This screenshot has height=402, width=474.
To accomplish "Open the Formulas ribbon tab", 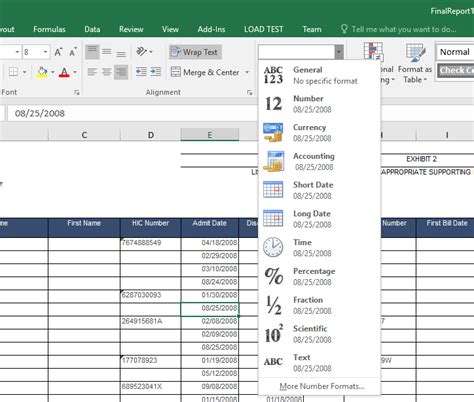I will pyautogui.click(x=49, y=29).
